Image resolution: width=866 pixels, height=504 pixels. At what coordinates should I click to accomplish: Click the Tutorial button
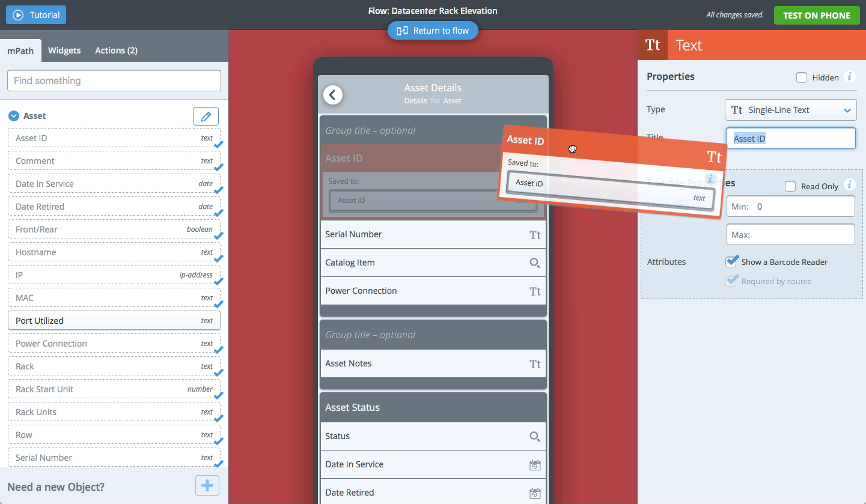click(x=36, y=15)
